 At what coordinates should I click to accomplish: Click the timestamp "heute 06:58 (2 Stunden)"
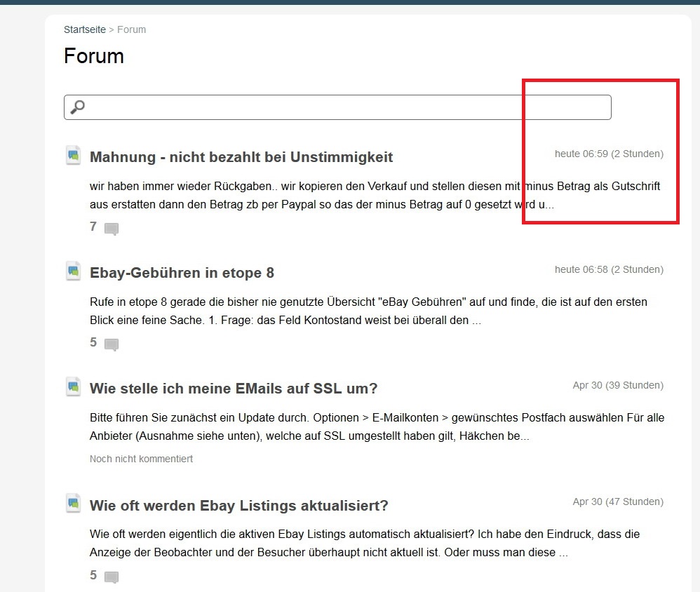[x=608, y=269]
